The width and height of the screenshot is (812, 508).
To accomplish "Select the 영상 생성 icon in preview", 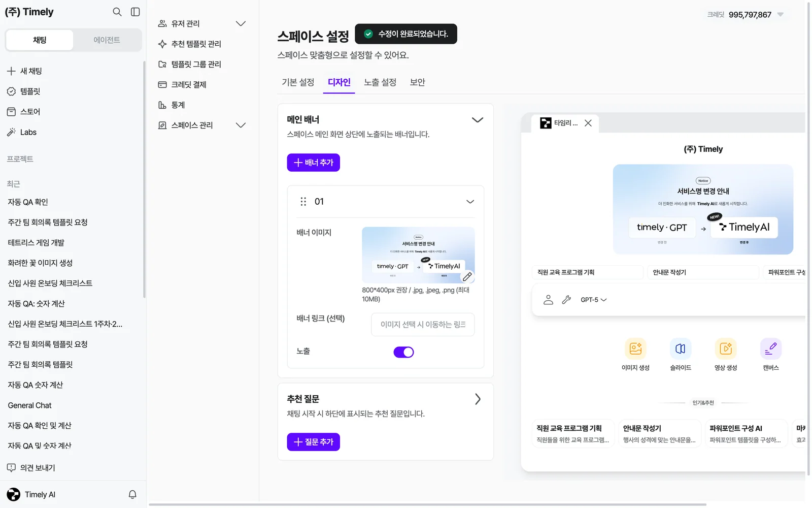I will [x=726, y=348].
